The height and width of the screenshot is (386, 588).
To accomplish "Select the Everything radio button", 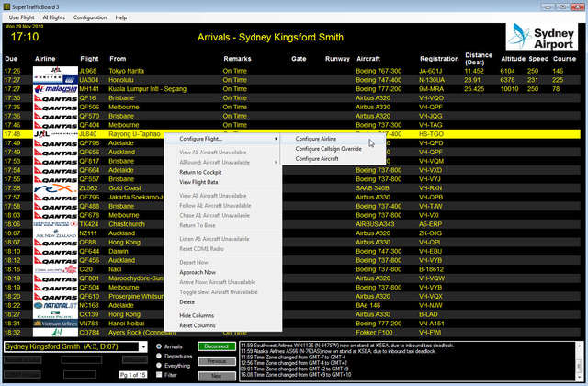I will coord(159,365).
